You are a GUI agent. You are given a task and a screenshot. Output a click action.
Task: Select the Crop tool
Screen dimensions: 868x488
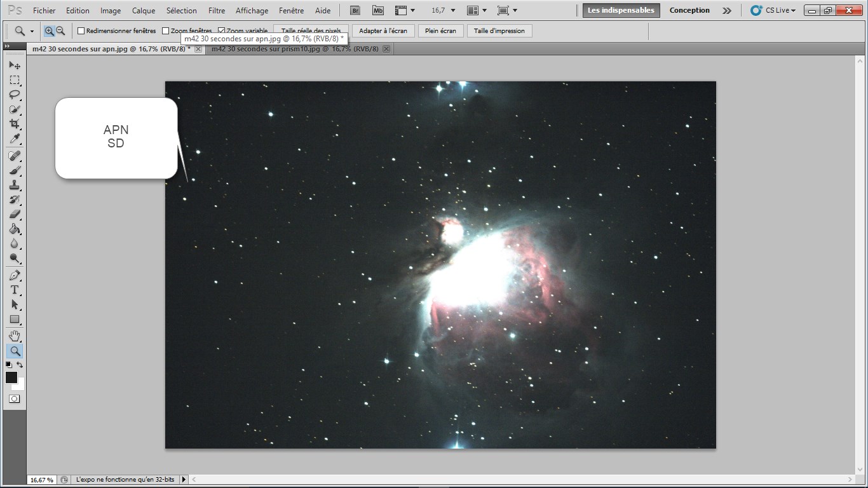[x=15, y=124]
